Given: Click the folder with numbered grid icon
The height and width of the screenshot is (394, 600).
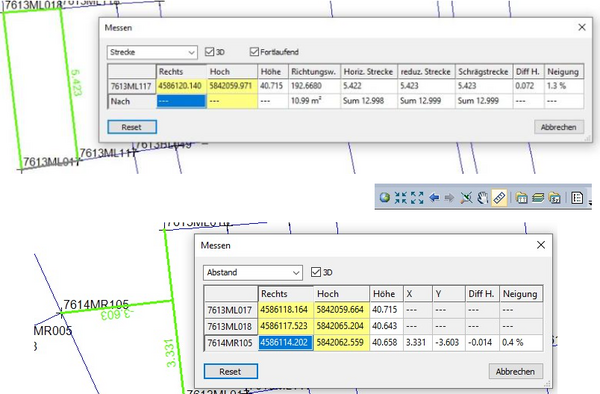Looking at the screenshot, I should coord(554,197).
